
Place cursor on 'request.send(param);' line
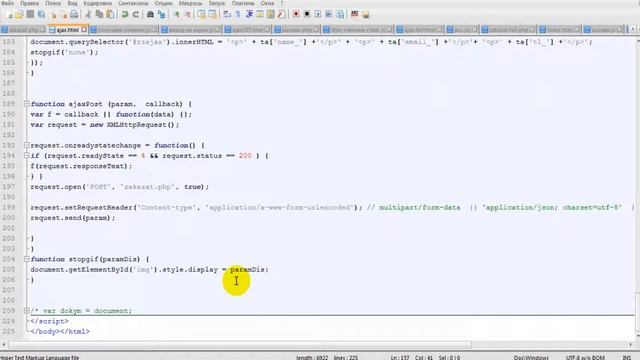point(73,218)
